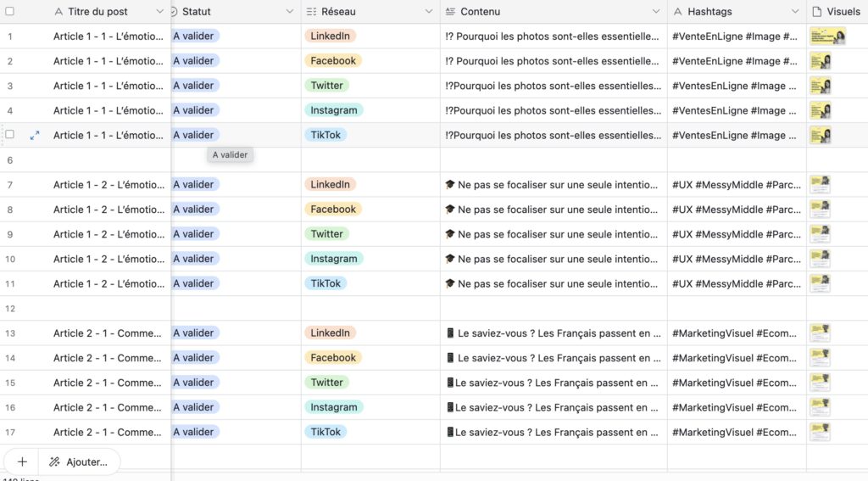Select the #UX #MessyMiddle cell in row 8

click(737, 210)
